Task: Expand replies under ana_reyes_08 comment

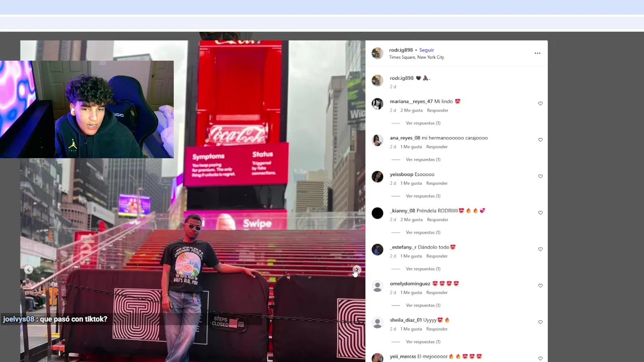Action: [423, 159]
